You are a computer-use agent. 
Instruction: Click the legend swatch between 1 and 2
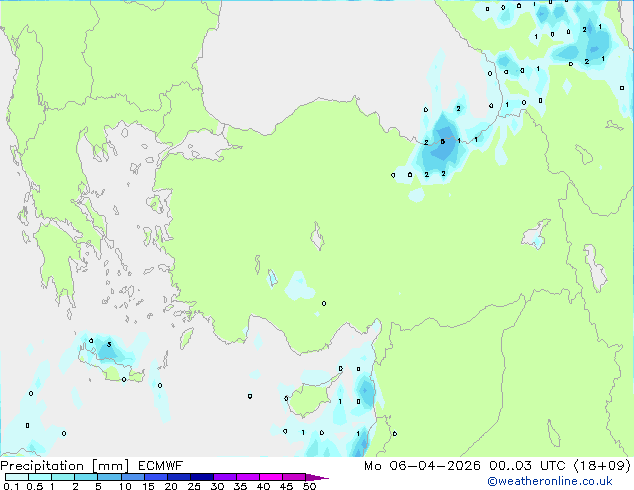(63, 477)
